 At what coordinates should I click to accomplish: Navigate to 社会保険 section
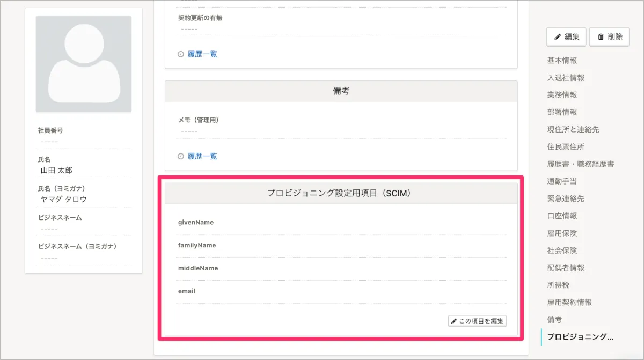point(562,251)
